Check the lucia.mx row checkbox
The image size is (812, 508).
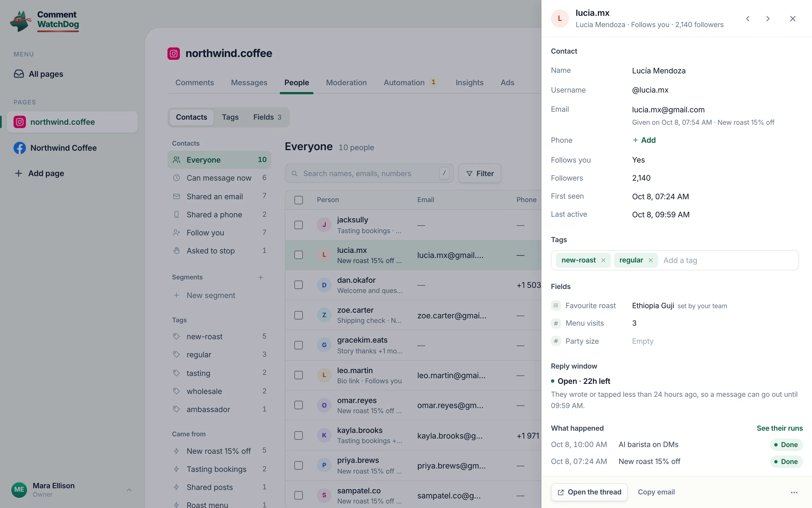tap(298, 255)
